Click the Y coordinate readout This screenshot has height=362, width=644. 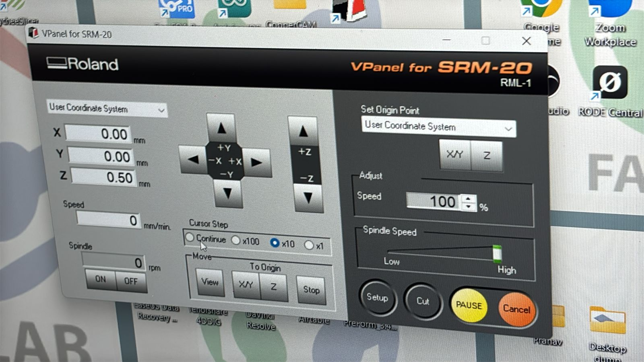101,156
